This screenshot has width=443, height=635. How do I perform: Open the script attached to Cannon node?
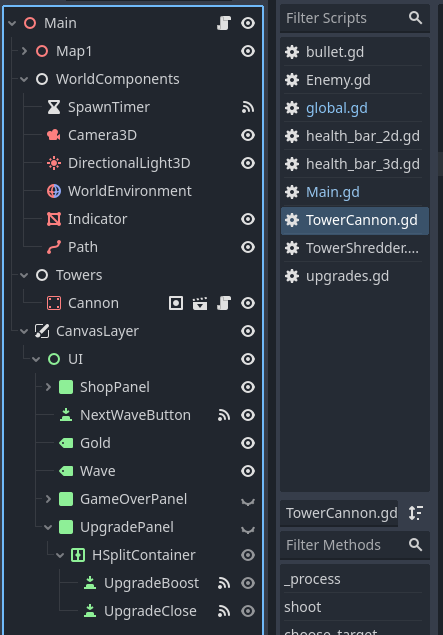point(224,303)
